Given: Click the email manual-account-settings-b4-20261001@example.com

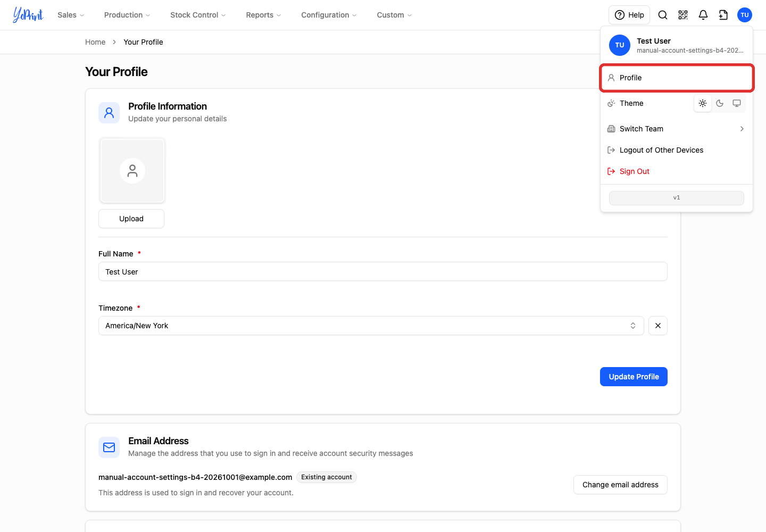Looking at the screenshot, I should 195,477.
